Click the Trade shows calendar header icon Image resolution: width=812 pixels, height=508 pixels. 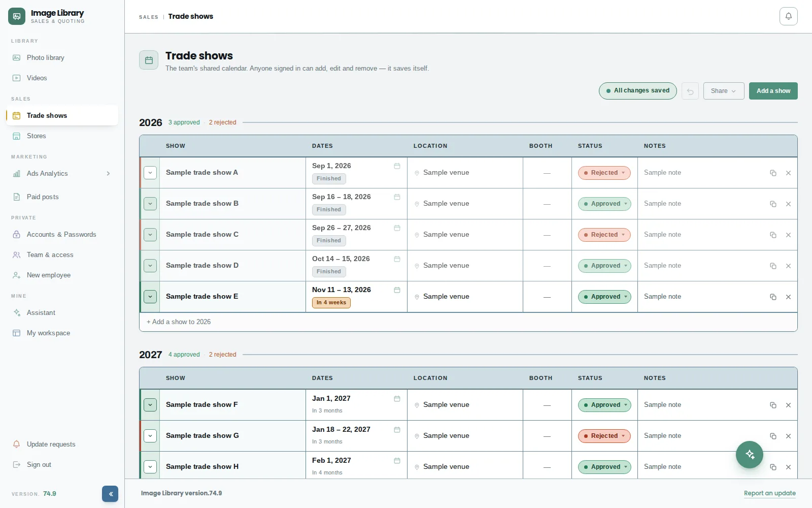coord(149,60)
